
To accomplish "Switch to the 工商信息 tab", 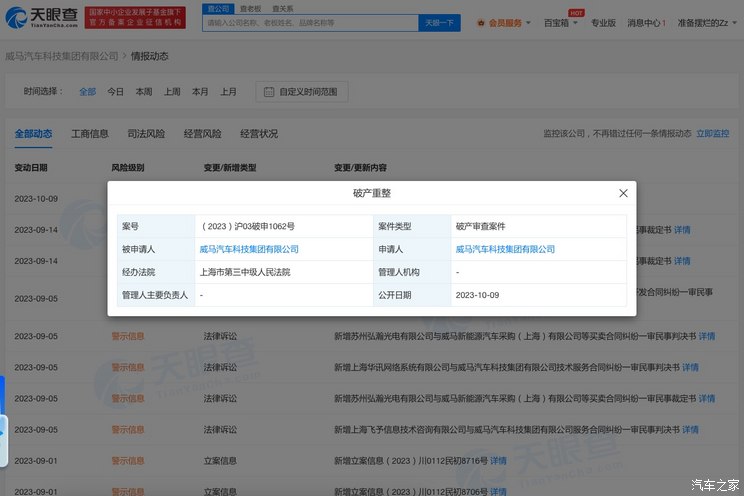I will [90, 134].
